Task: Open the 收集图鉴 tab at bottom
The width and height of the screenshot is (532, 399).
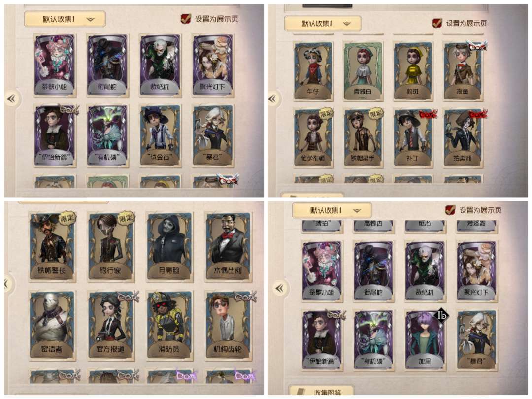Action: pos(321,392)
